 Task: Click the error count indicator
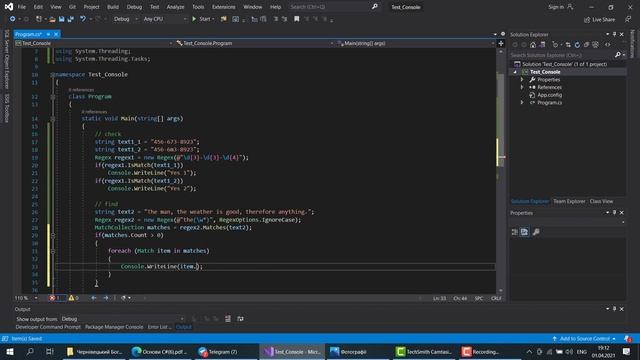point(55,298)
